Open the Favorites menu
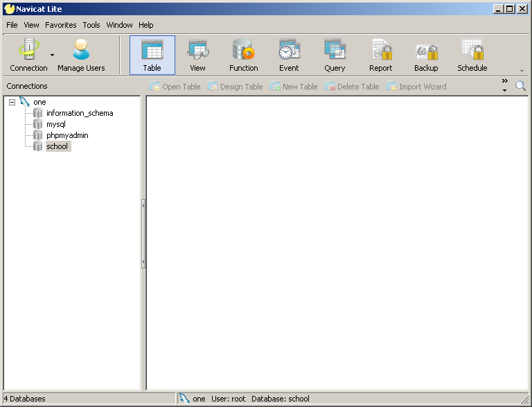 pos(61,25)
